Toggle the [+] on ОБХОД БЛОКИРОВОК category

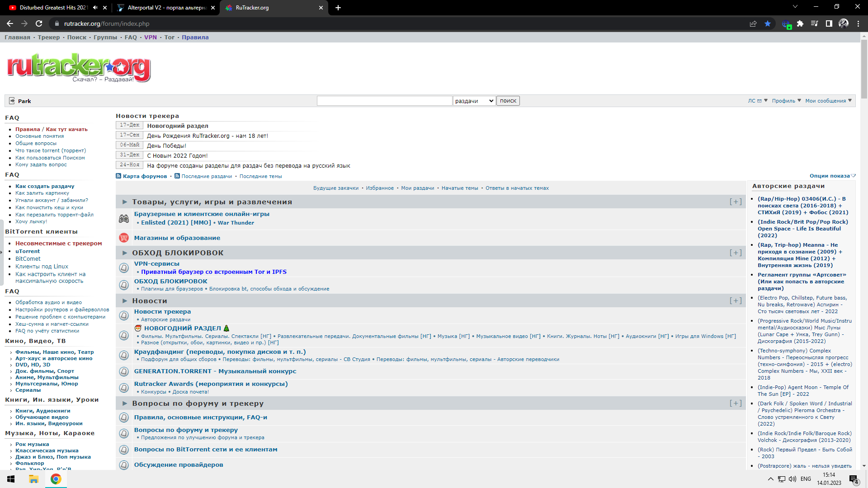tap(736, 253)
